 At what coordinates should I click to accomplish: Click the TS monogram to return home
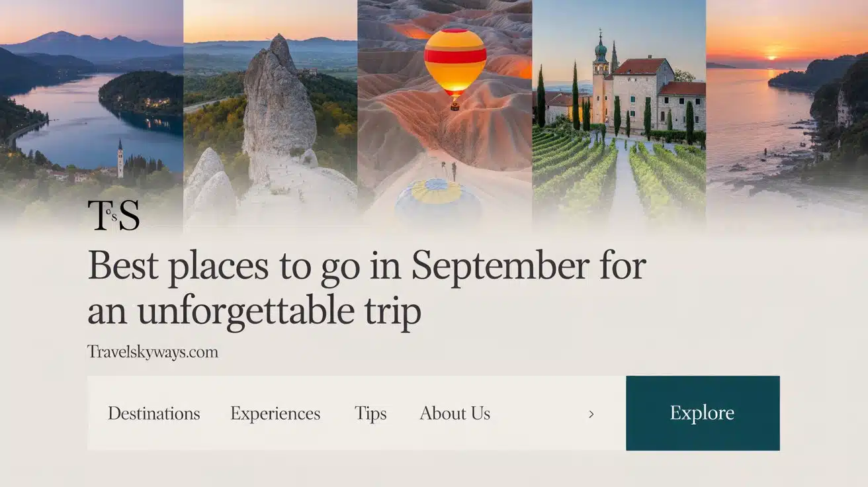(112, 214)
